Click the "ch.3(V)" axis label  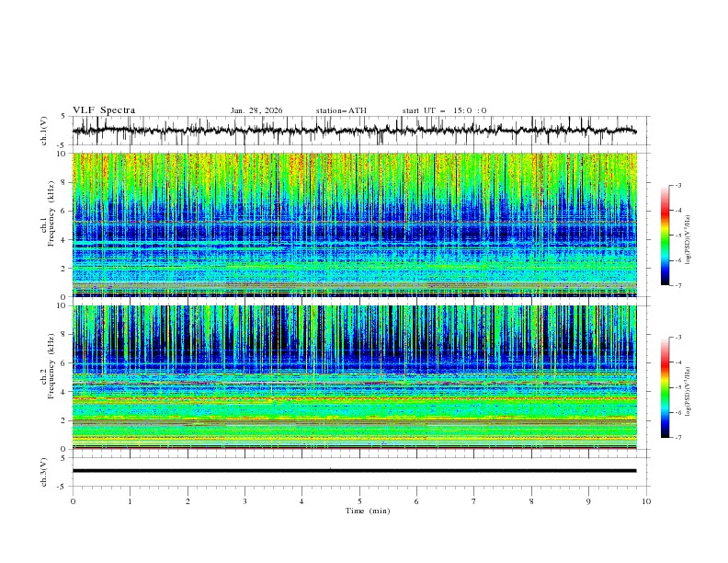coord(44,472)
